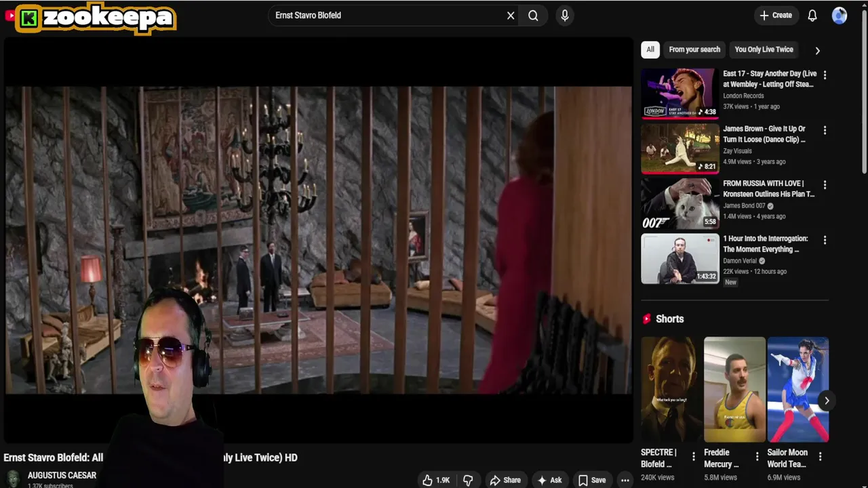The width and height of the screenshot is (868, 488).
Task: Open East 17 Stay Another Day thumbnail
Action: tap(680, 94)
